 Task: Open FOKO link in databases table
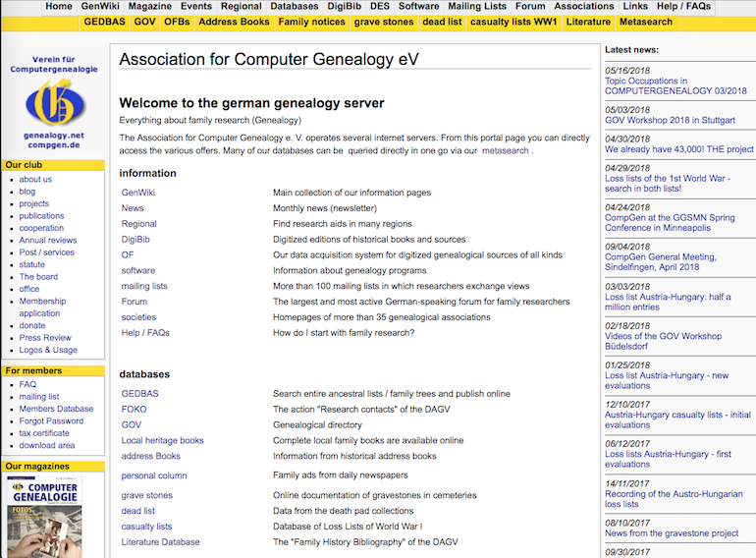tap(135, 410)
